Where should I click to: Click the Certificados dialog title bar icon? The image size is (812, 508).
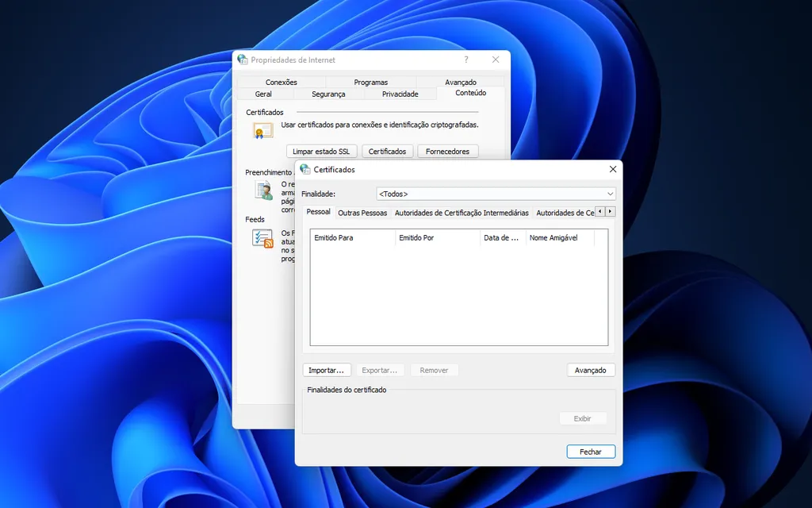[x=305, y=169]
